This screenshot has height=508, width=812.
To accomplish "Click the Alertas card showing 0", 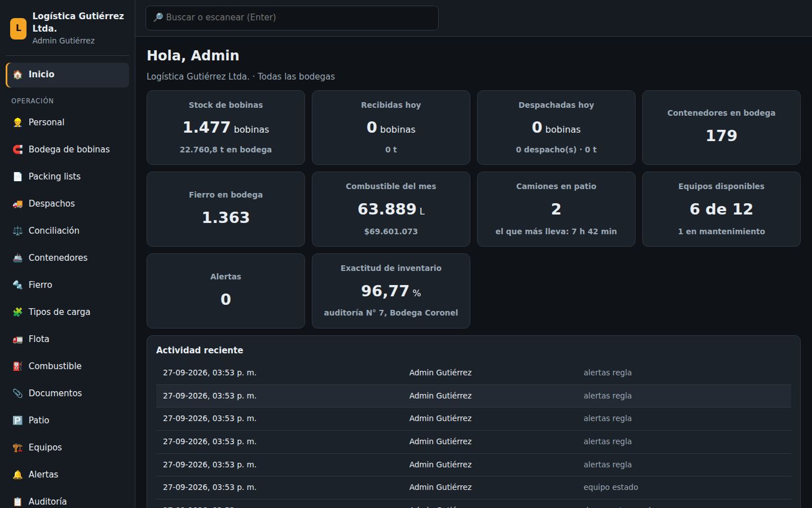I will [226, 291].
